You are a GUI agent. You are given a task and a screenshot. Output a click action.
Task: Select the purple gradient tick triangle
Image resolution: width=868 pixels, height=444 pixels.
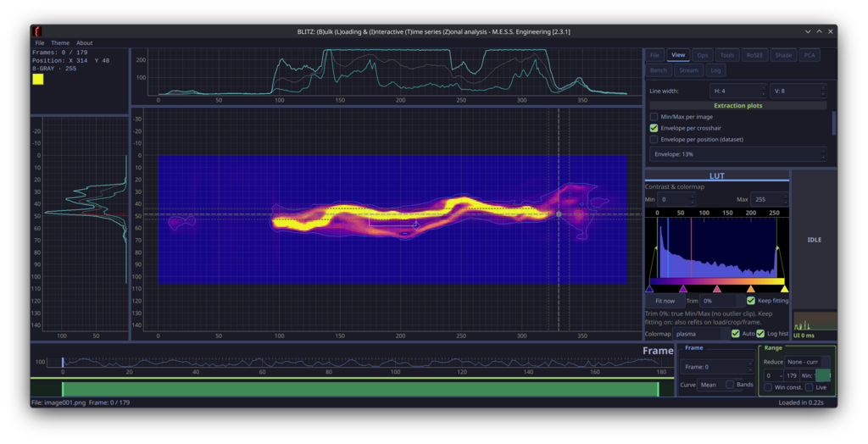point(683,289)
